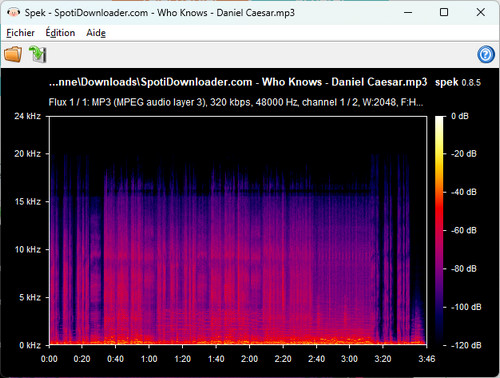Click the -120 dB level label

[466, 345]
